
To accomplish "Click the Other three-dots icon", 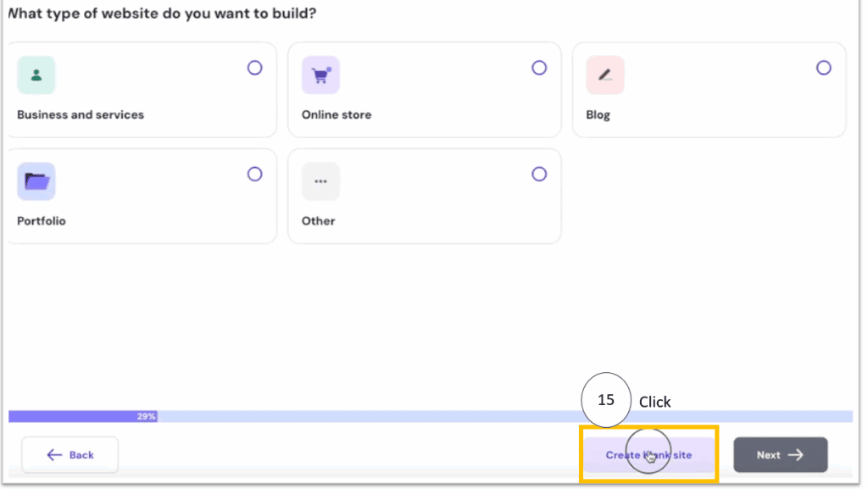I will (320, 181).
